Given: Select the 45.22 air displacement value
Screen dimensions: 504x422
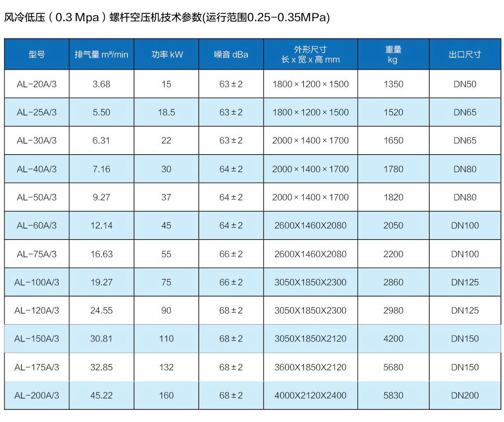Looking at the screenshot, I should 101,395.
